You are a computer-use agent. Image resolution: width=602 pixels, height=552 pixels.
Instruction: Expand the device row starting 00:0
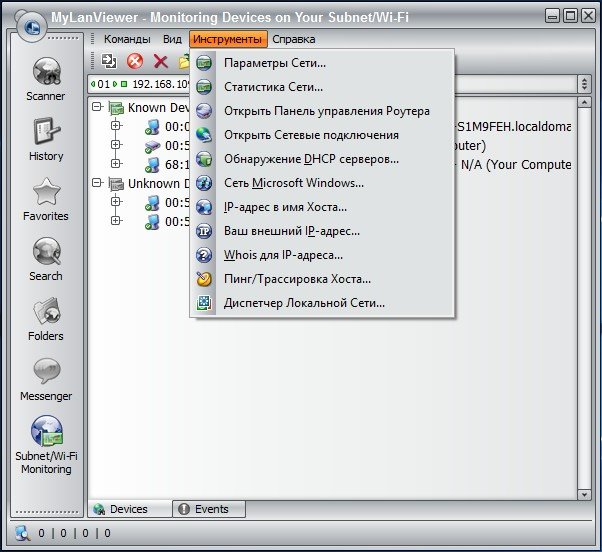point(116,126)
